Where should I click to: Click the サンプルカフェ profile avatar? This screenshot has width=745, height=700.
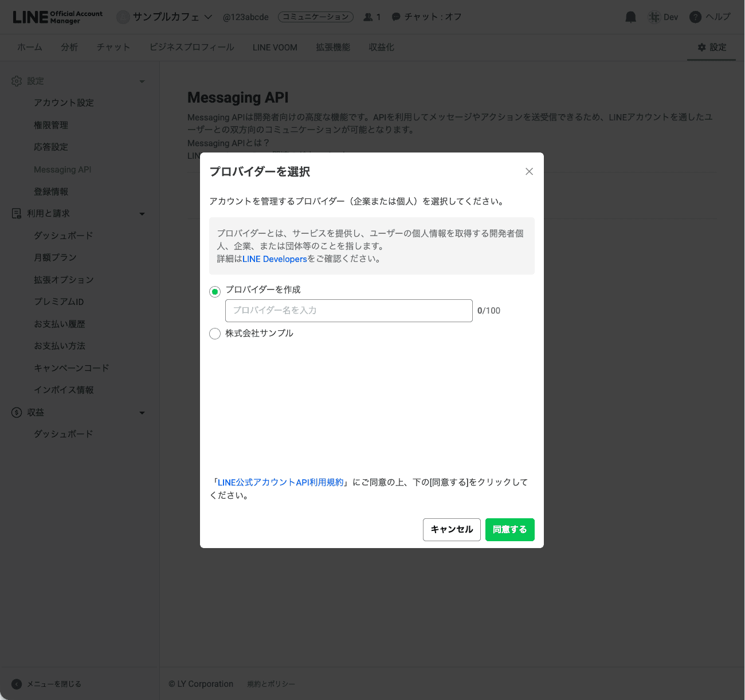(123, 17)
